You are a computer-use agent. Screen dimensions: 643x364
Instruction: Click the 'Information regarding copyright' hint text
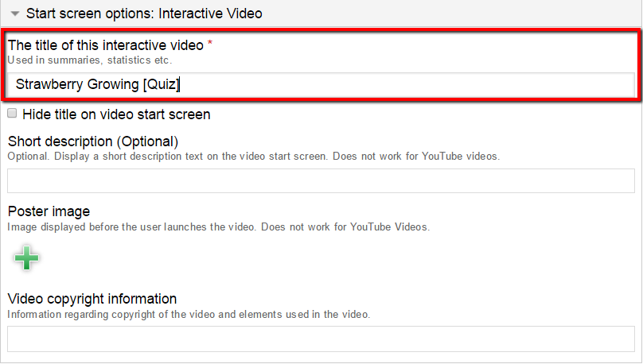click(189, 315)
